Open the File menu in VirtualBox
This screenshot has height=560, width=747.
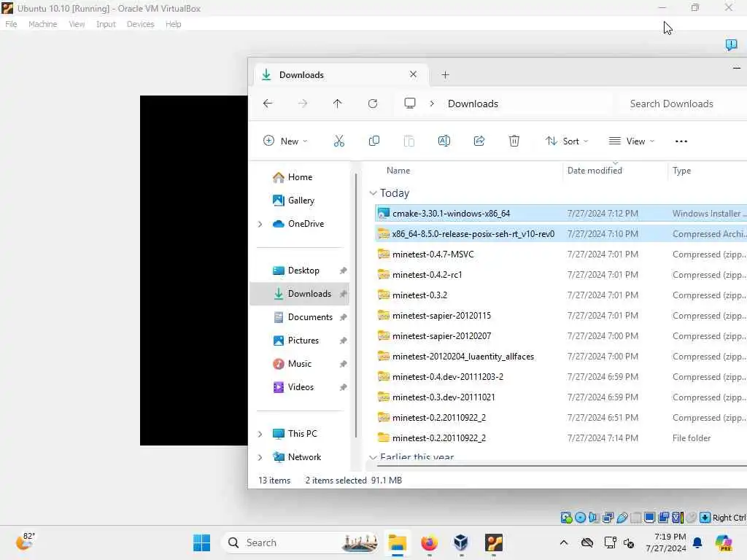(11, 24)
